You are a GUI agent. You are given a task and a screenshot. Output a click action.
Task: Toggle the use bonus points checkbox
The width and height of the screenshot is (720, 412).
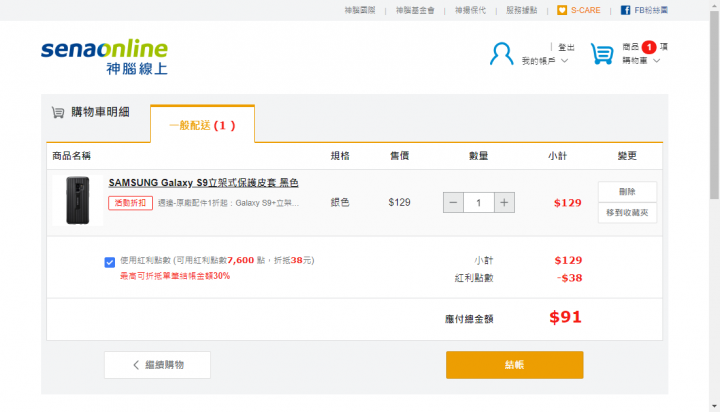[109, 262]
